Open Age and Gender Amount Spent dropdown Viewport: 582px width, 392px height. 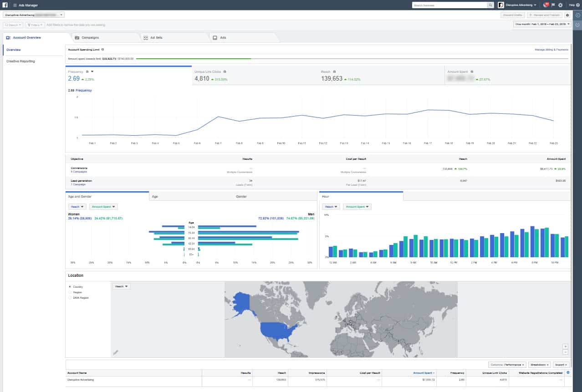coord(103,207)
